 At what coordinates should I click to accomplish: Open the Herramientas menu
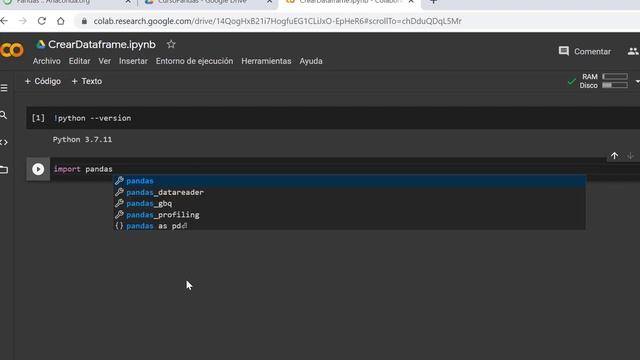266,61
